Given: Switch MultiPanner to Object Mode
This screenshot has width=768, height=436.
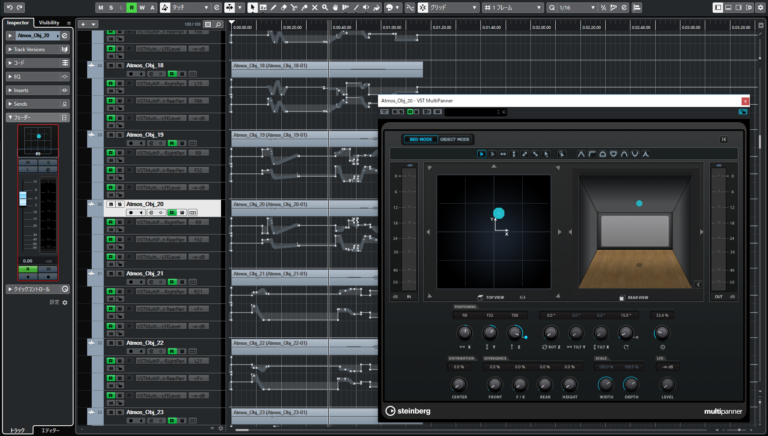Looking at the screenshot, I should pos(455,139).
